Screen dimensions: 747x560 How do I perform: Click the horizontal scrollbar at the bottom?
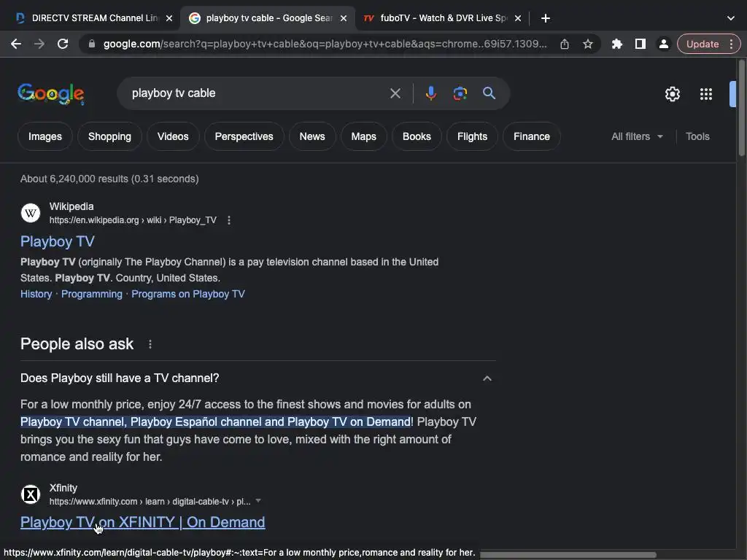pos(568,555)
